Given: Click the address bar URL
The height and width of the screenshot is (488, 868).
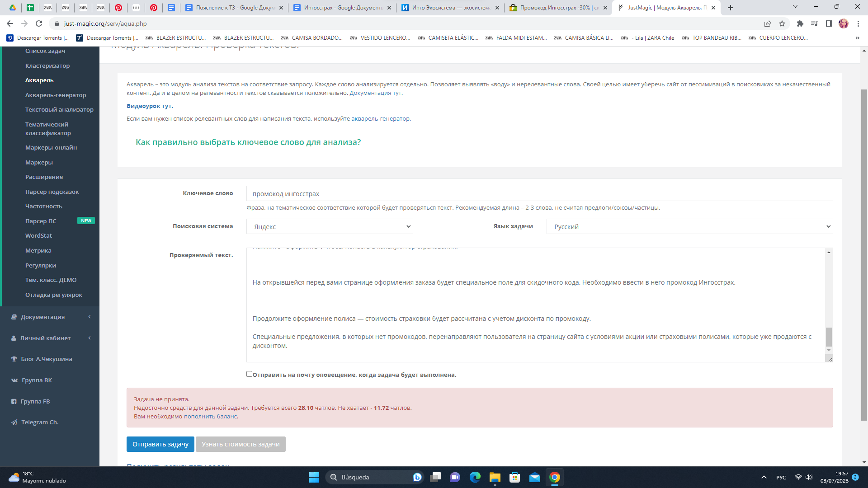Looking at the screenshot, I should point(105,23).
